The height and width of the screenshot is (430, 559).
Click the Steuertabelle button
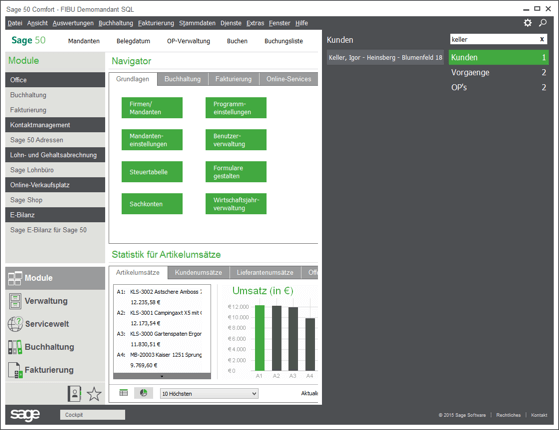click(152, 172)
